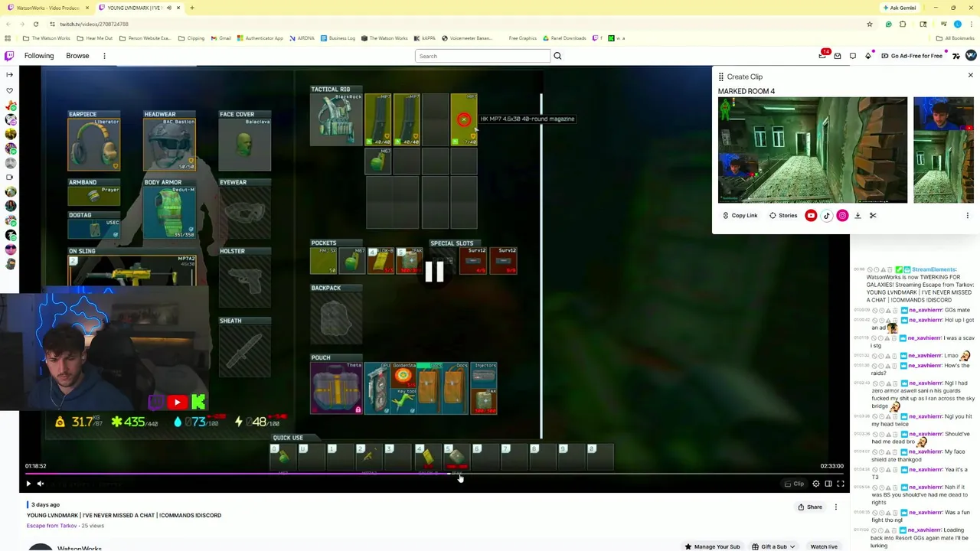Click the Clip button on the video player
The image size is (980, 551).
[795, 484]
